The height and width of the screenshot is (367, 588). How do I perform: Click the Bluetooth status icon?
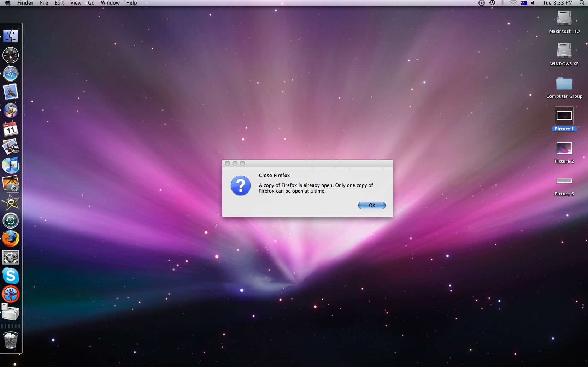(503, 3)
